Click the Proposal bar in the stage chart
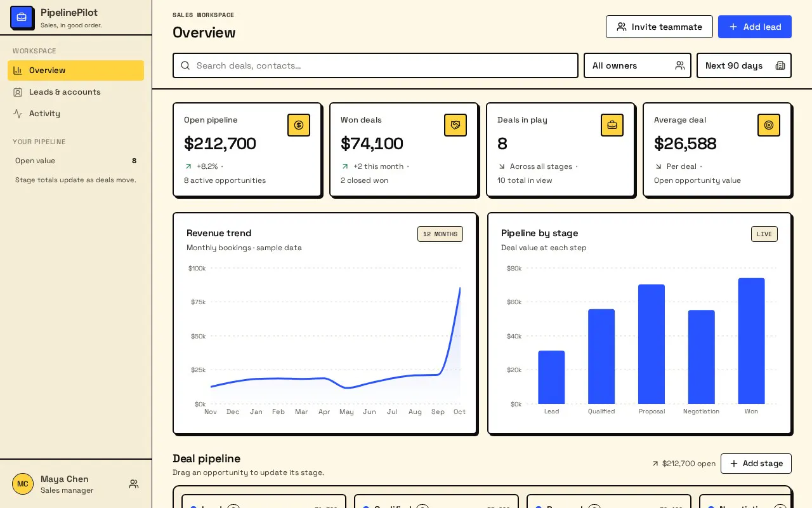The image size is (812, 508). point(652,344)
